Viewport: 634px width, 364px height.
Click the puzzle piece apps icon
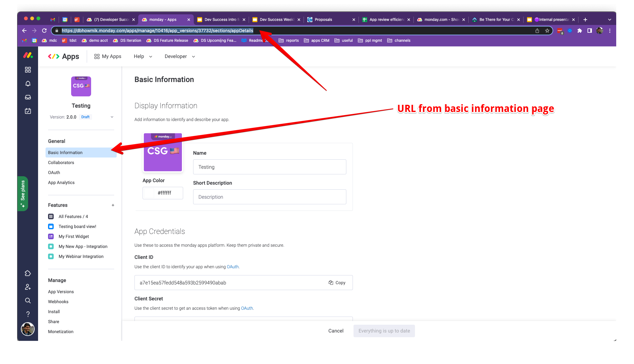[28, 273]
